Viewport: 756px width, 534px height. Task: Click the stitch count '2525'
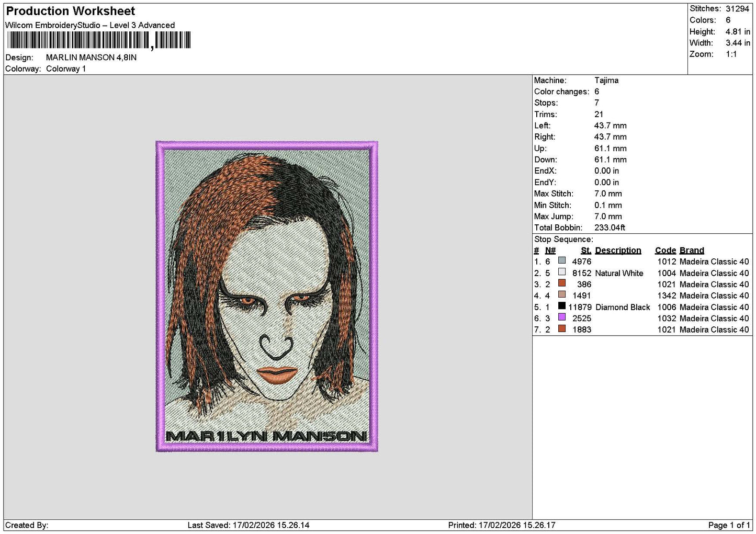[x=582, y=319]
